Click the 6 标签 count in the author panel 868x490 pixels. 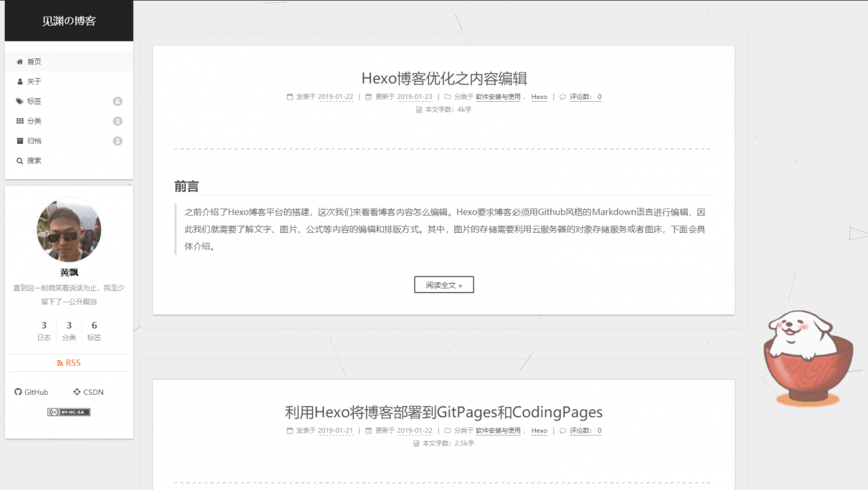click(x=94, y=331)
